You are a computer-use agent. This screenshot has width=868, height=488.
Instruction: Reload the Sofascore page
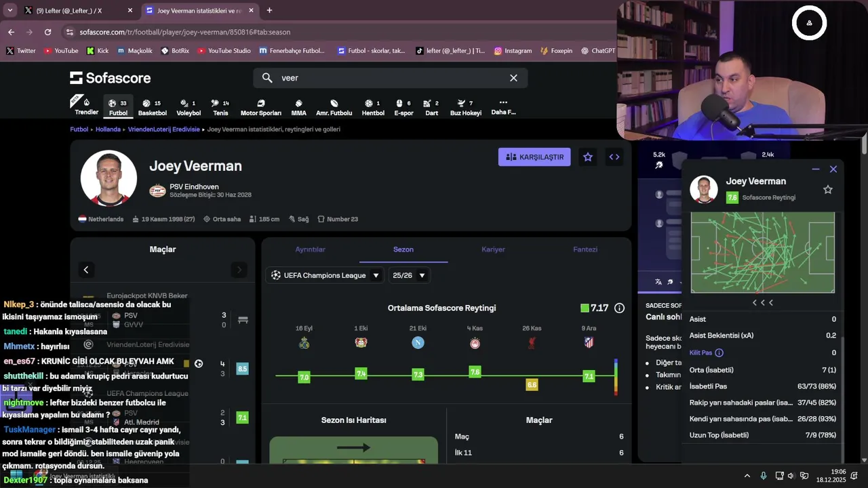[47, 32]
